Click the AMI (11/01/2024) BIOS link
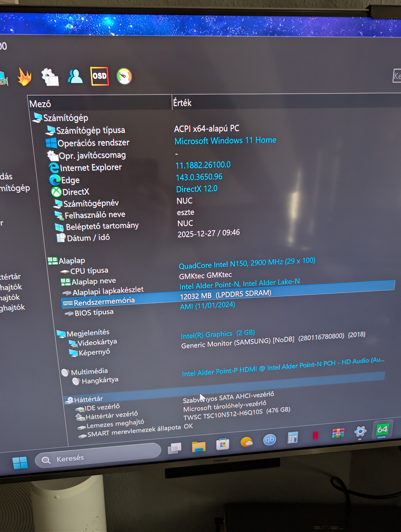 207,306
